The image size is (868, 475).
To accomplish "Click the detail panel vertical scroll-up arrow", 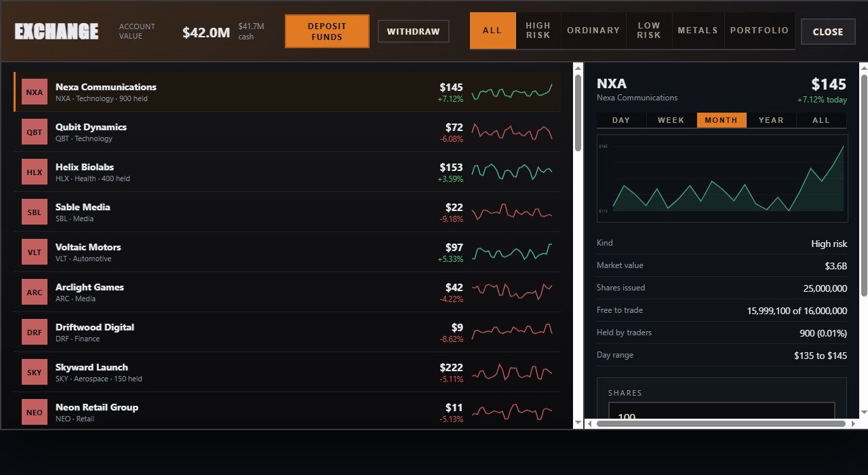I will point(863,68).
